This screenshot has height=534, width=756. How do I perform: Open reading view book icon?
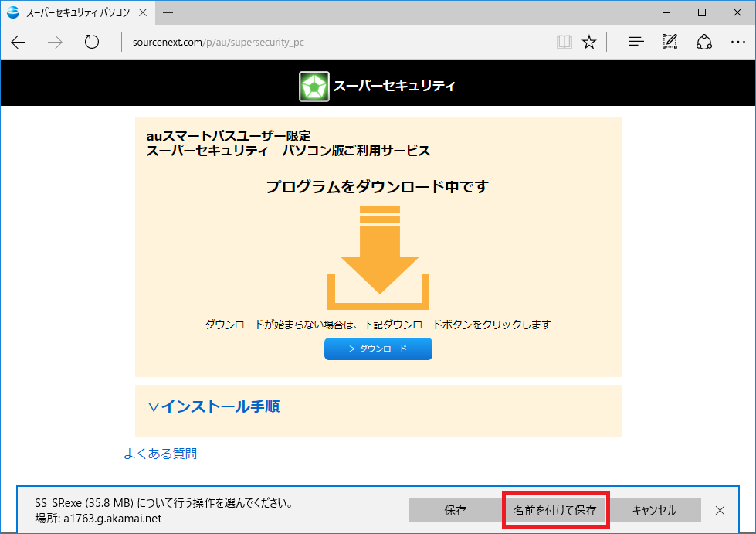pyautogui.click(x=564, y=43)
